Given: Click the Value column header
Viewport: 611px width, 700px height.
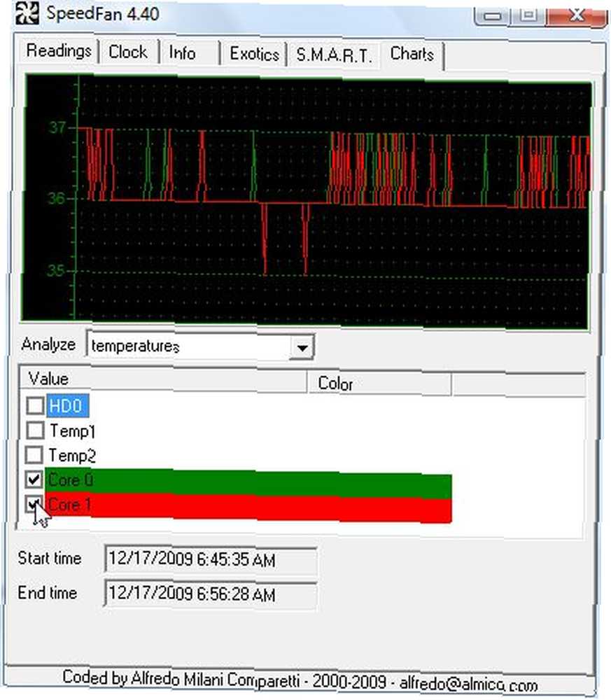Looking at the screenshot, I should [163, 380].
